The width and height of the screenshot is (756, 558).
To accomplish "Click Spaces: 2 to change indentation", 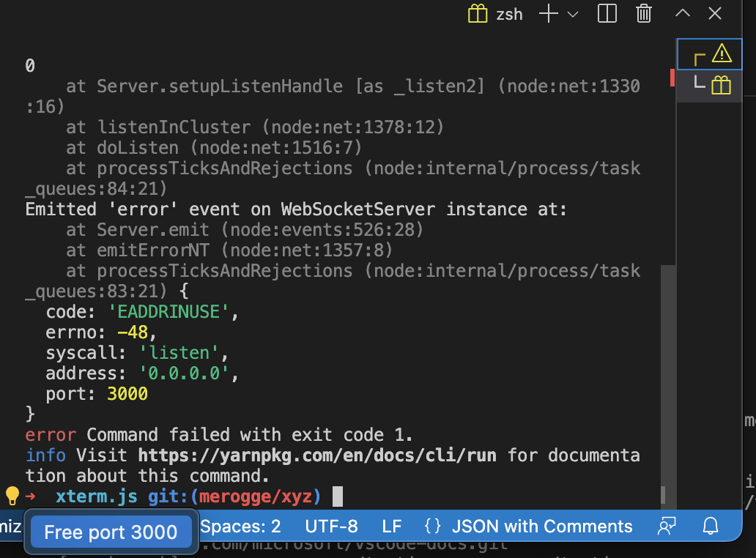I will [240, 526].
